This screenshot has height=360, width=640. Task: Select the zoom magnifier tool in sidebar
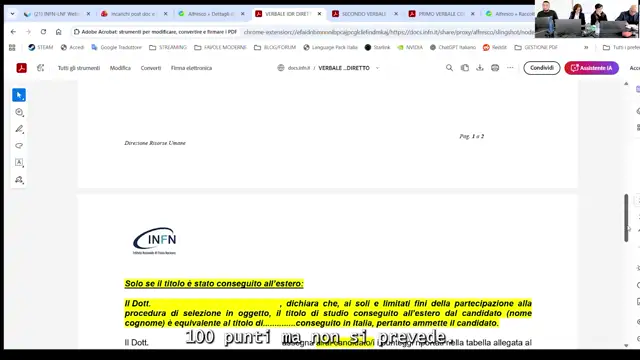coord(19,112)
